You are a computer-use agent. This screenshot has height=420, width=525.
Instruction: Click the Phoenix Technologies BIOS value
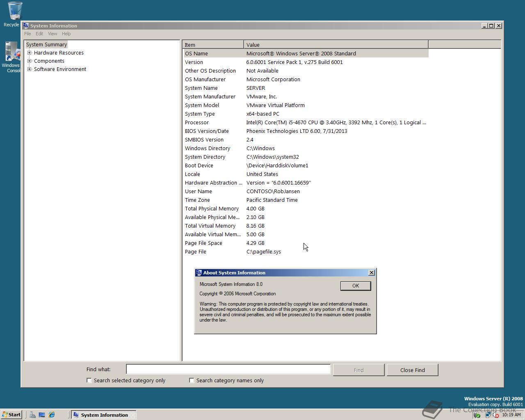point(297,131)
